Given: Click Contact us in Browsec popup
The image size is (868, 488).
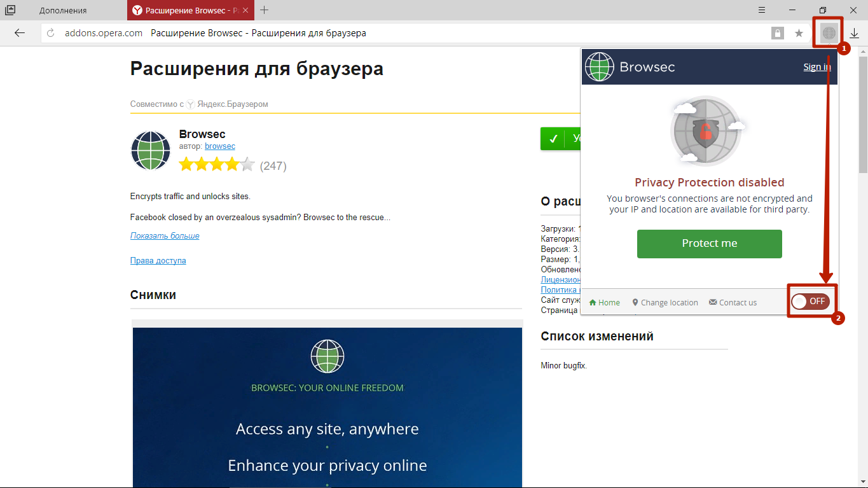Looking at the screenshot, I should tap(733, 302).
